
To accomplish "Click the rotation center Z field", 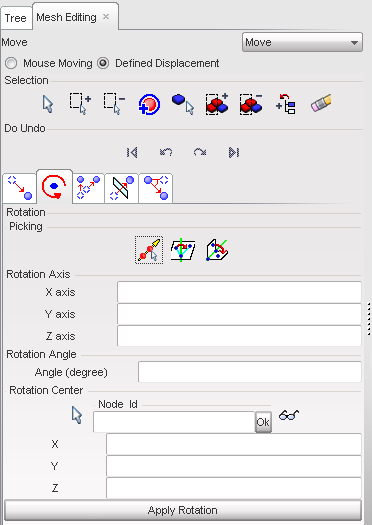I will pyautogui.click(x=234, y=488).
